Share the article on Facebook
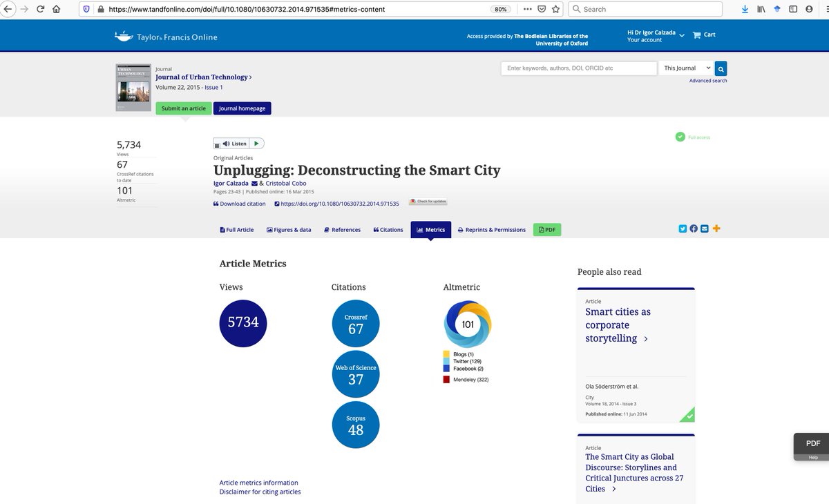This screenshot has width=829, height=504. (694, 229)
